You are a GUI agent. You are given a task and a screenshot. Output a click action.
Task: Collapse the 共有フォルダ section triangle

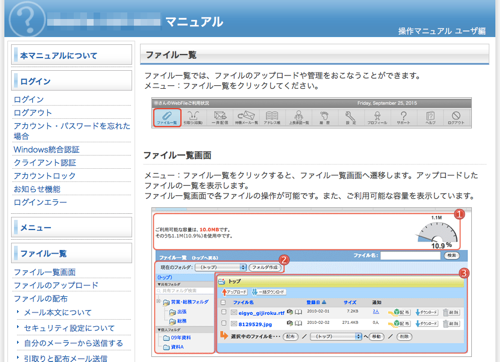pyautogui.click(x=159, y=284)
